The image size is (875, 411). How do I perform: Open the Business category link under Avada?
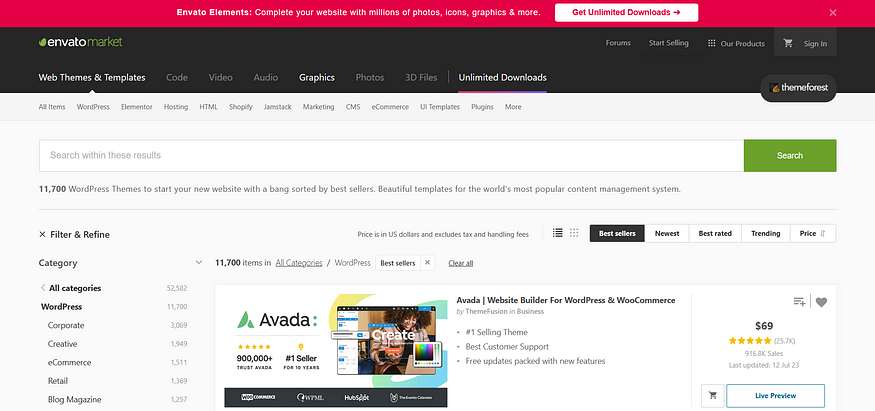530,311
